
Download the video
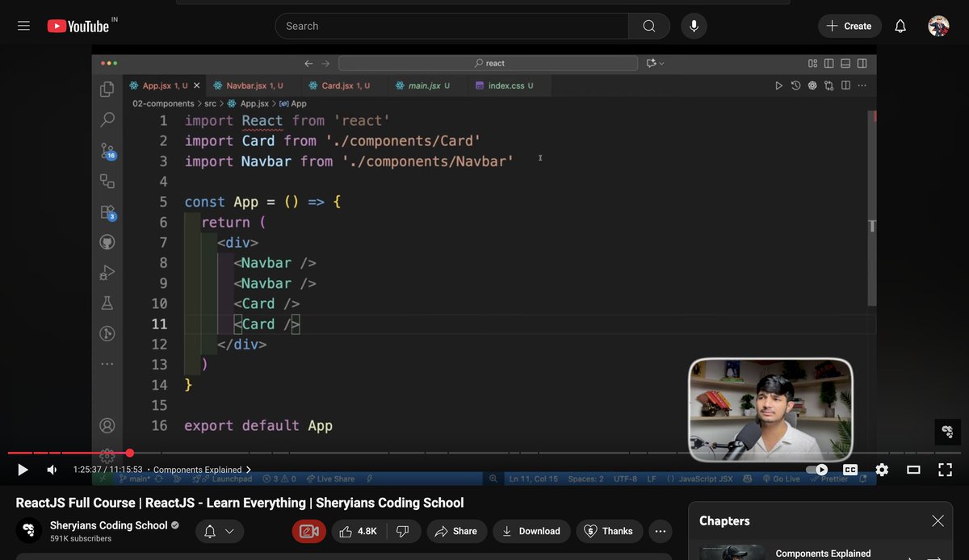click(x=531, y=531)
